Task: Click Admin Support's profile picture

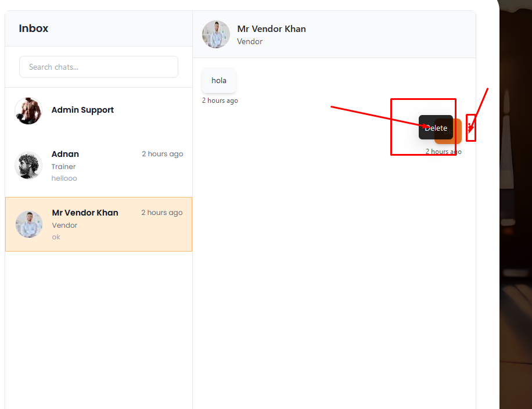Action: coord(28,110)
